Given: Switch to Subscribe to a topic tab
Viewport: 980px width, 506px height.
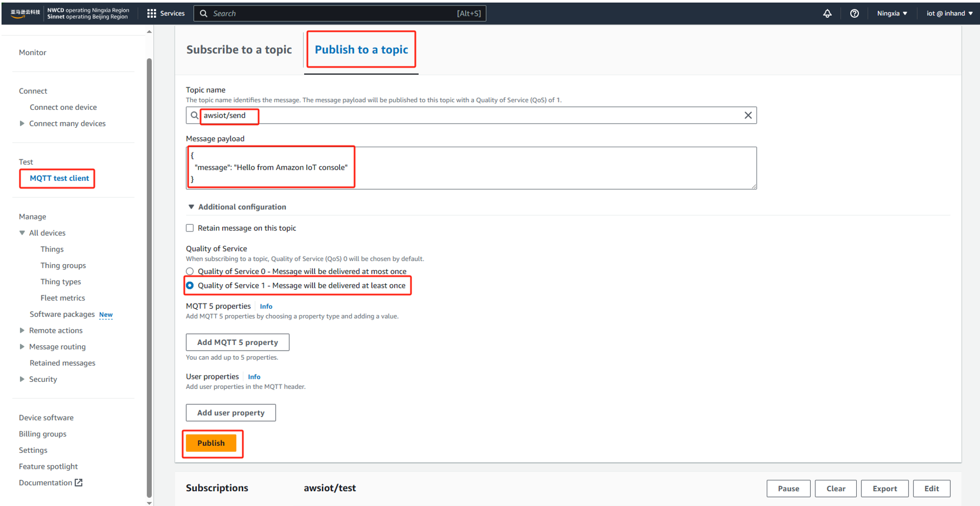Looking at the screenshot, I should click(x=239, y=50).
